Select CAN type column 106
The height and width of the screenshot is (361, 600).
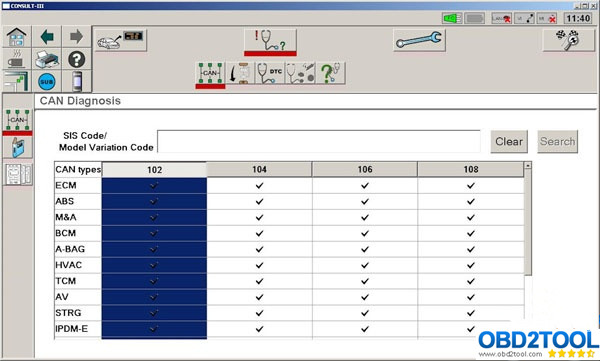coord(365,169)
